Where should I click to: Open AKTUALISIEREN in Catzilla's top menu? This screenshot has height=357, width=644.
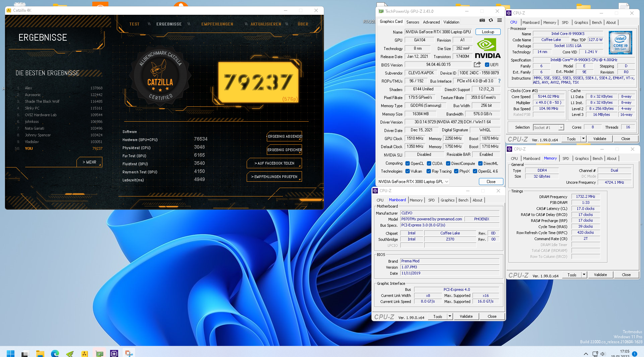(x=266, y=24)
